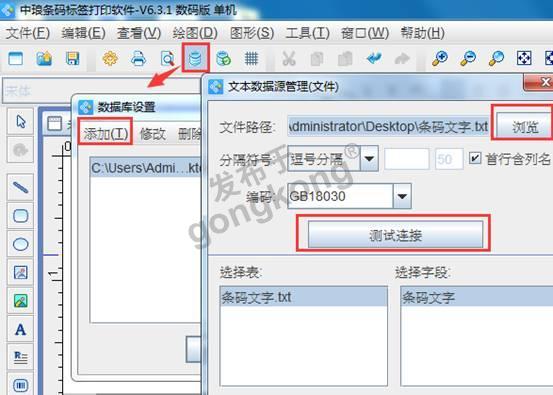Image resolution: width=553 pixels, height=395 pixels.
Task: Click the printer icon in toolbar
Action: [x=138, y=59]
